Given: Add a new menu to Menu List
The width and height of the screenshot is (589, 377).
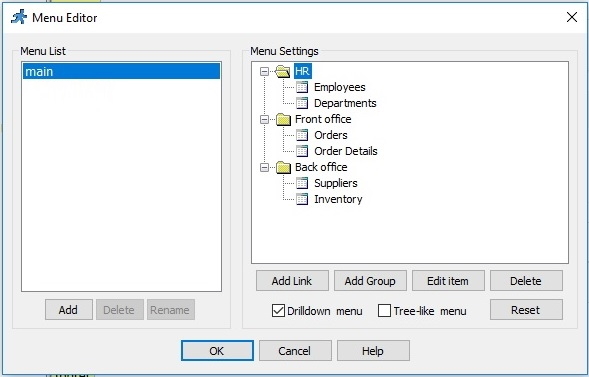Looking at the screenshot, I should [69, 310].
